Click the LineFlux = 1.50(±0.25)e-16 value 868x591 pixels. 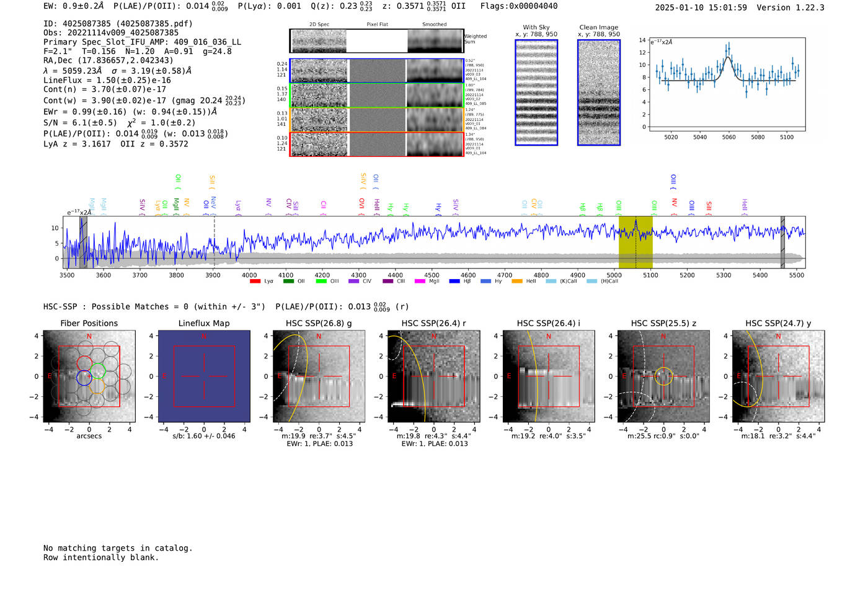[107, 80]
